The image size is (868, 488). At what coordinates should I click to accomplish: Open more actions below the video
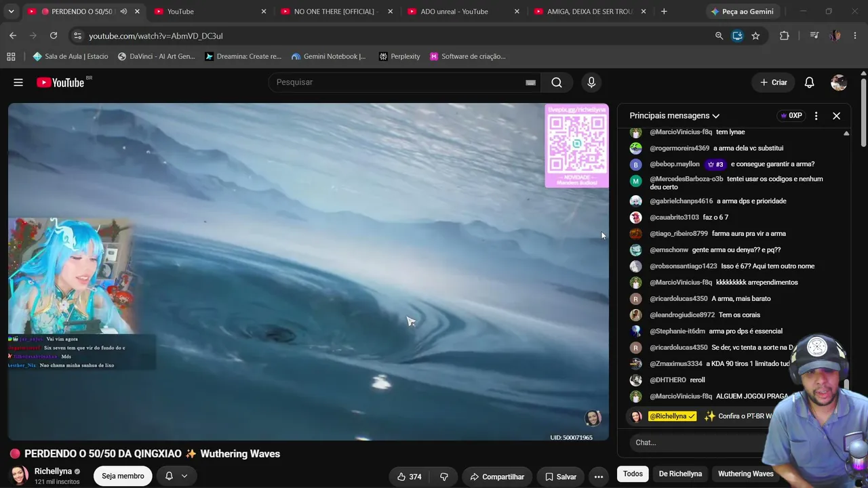[598, 476]
